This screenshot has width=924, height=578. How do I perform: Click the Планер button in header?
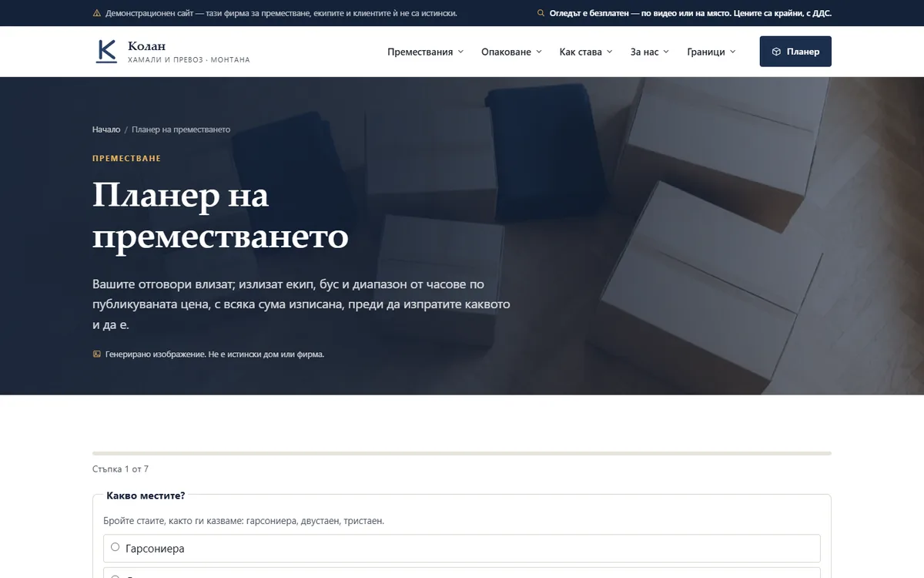click(x=795, y=52)
